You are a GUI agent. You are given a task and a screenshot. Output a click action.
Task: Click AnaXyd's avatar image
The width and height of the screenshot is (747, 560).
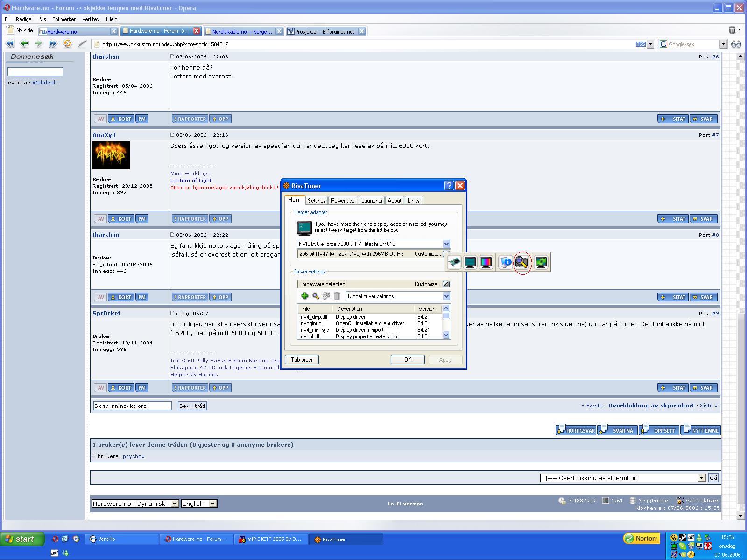(x=111, y=155)
